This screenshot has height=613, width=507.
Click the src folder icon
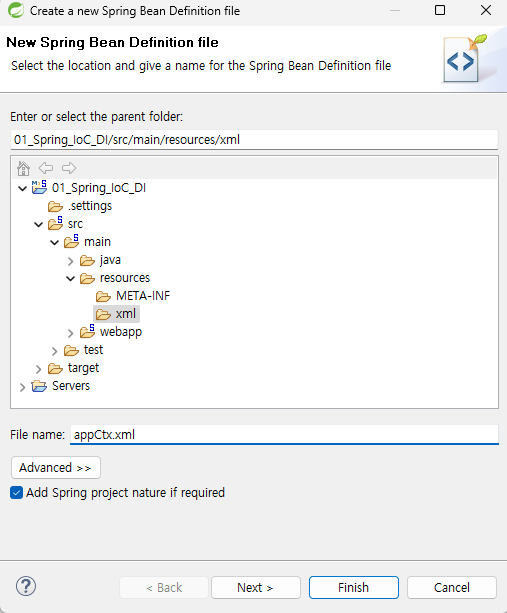[x=55, y=224]
